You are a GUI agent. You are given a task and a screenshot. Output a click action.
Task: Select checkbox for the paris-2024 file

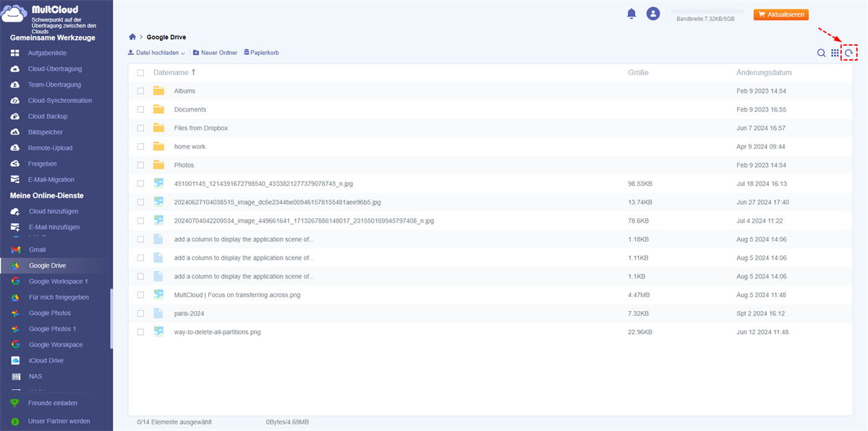[140, 313]
